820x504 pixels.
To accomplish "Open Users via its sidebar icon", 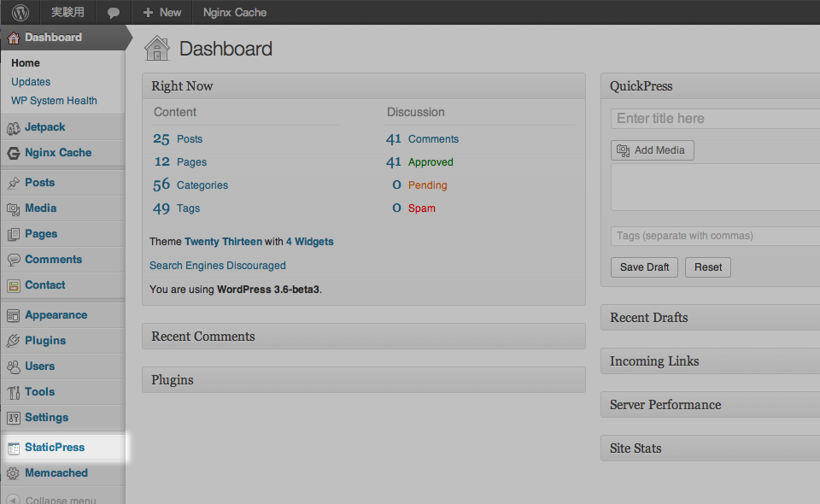I will 15,366.
